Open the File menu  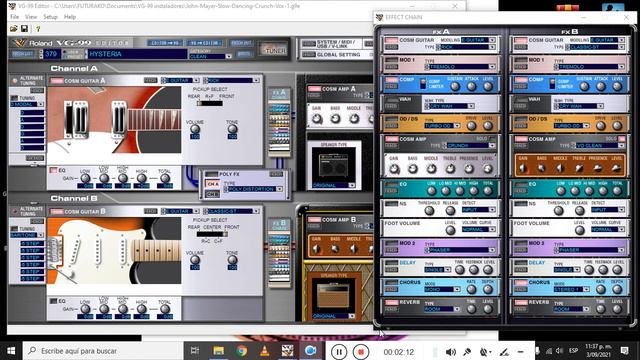pos(14,17)
